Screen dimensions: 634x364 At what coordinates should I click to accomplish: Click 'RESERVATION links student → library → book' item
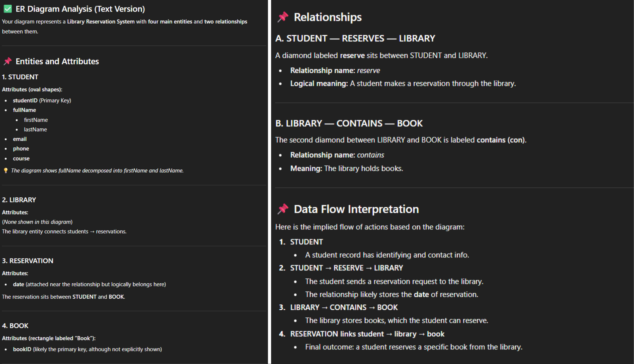point(367,334)
